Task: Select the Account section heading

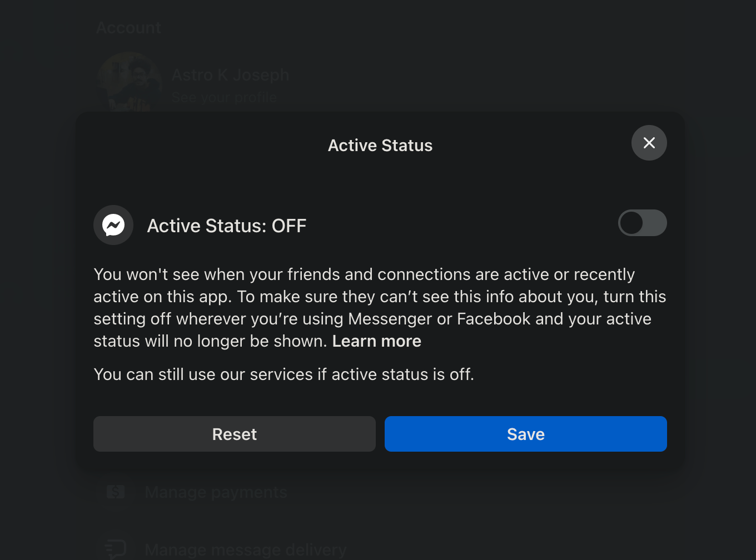Action: 128,27
